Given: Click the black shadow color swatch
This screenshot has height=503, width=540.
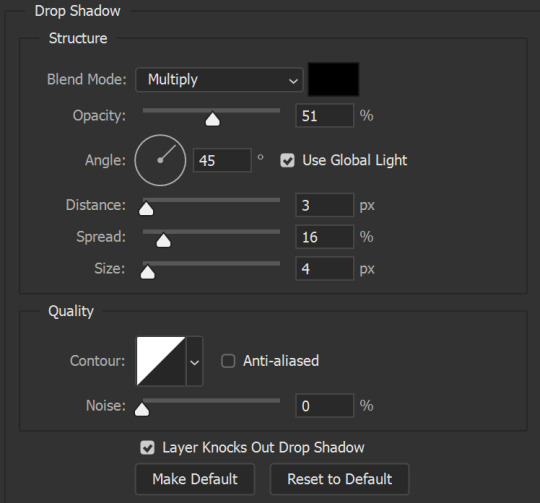Looking at the screenshot, I should point(333,79).
